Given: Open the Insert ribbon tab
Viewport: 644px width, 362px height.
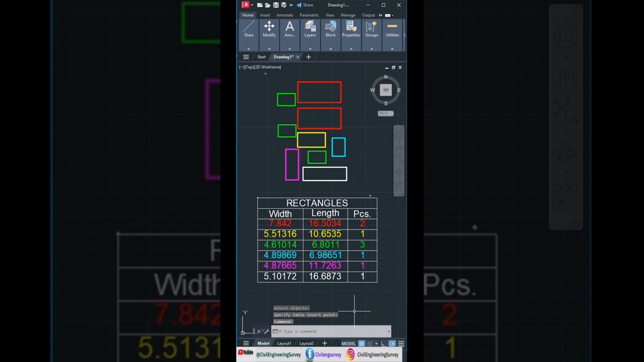Looking at the screenshot, I should tap(265, 15).
